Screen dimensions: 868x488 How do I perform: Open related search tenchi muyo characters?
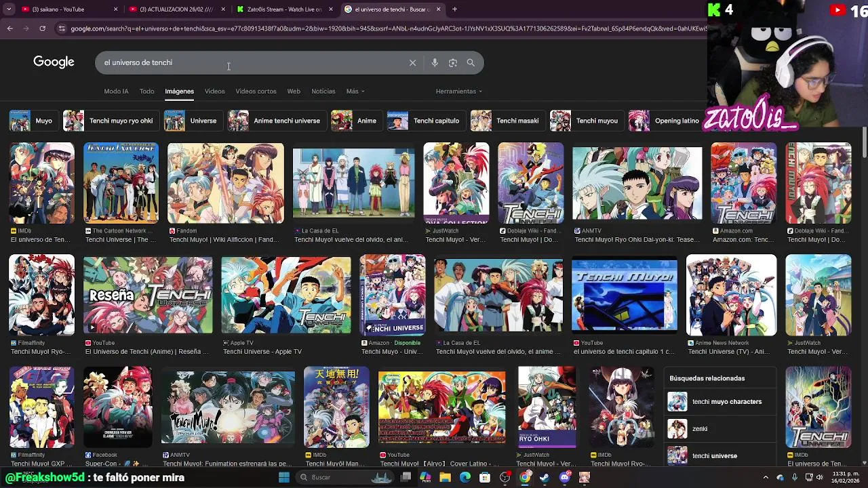[x=719, y=401]
